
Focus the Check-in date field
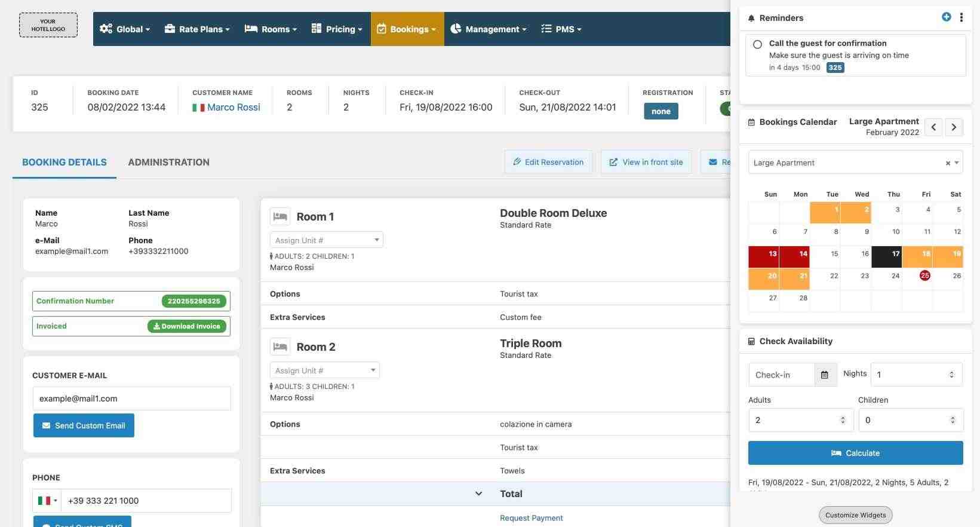coord(782,375)
